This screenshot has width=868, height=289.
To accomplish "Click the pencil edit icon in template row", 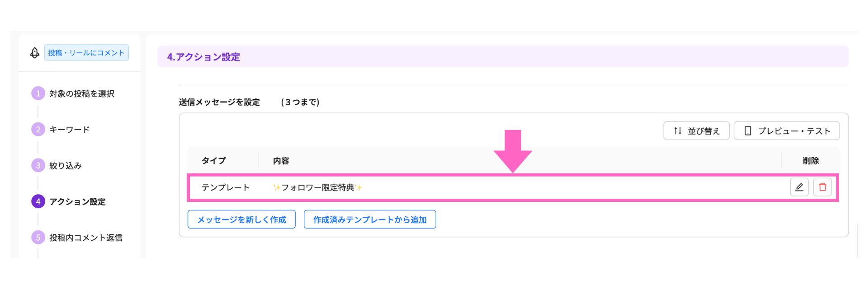I will pos(799,187).
